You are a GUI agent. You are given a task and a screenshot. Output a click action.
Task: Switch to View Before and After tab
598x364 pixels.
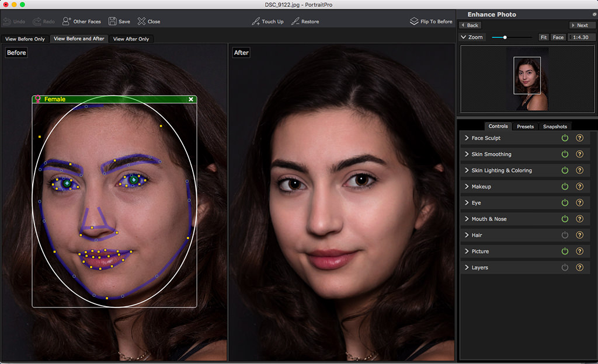(x=79, y=38)
